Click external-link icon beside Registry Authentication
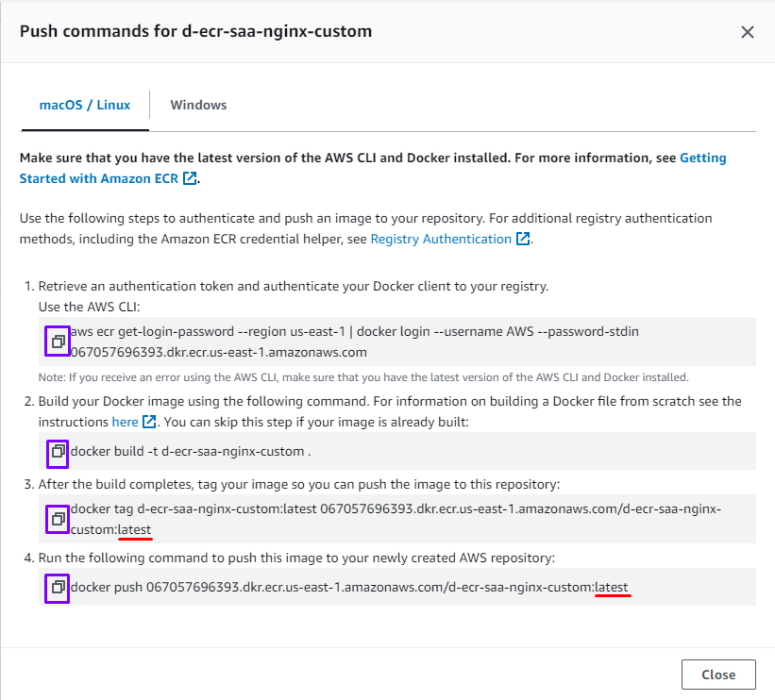Viewport: 775px width, 700px height. pos(522,240)
